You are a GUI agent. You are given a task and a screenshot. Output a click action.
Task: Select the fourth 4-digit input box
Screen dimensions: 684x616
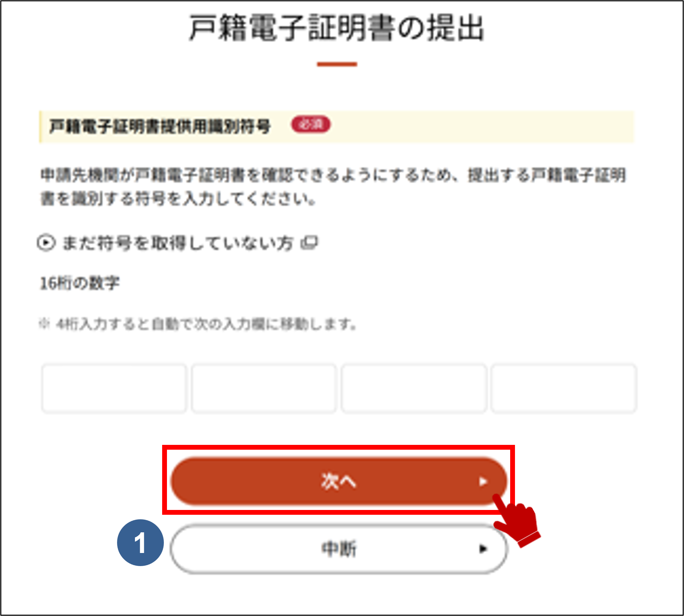(564, 388)
